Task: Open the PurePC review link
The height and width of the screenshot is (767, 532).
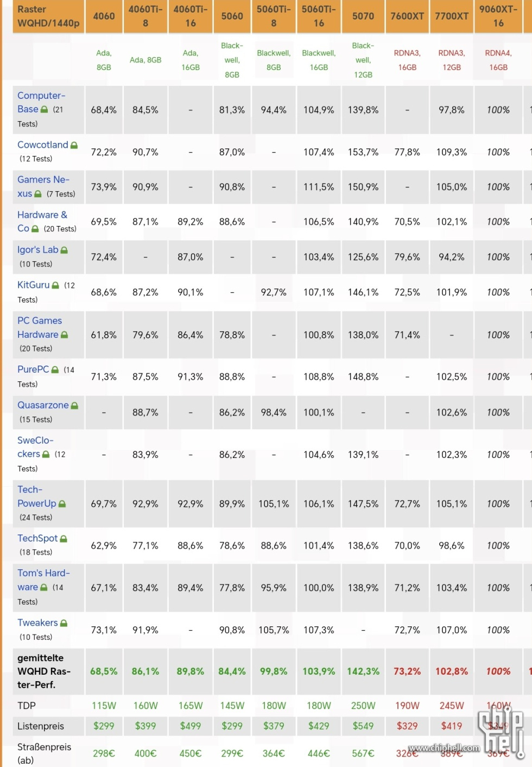Action: coord(33,369)
